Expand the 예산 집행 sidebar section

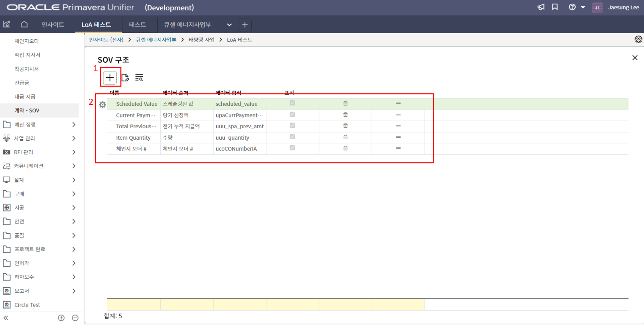73,125
